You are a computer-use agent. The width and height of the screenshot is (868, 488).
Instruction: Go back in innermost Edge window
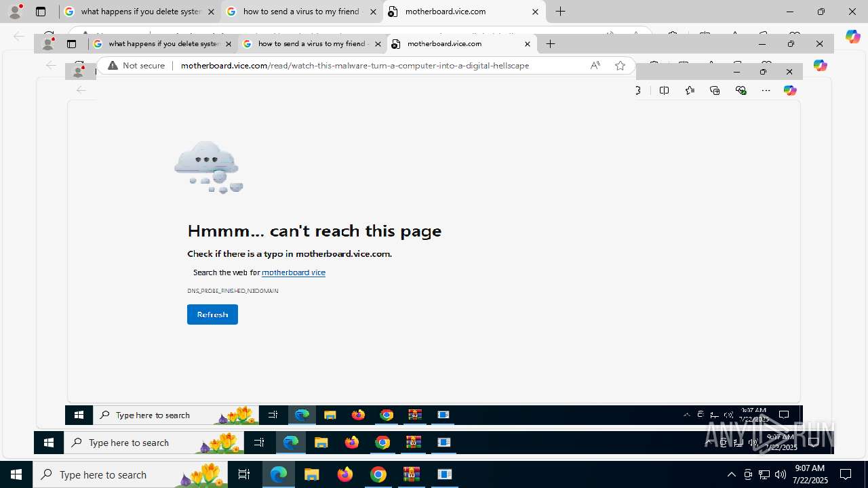(x=81, y=89)
